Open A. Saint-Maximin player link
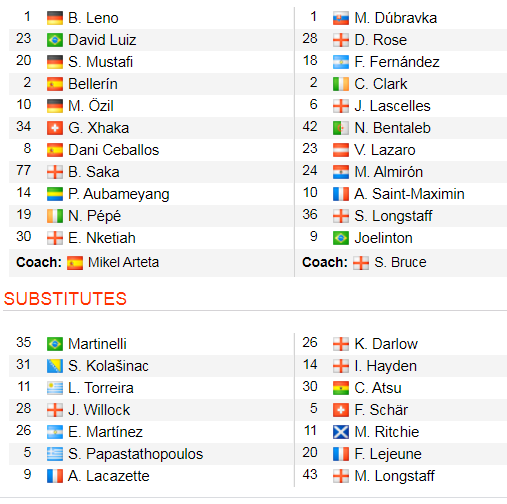Viewport: 507px width, 504px height. pyautogui.click(x=409, y=194)
